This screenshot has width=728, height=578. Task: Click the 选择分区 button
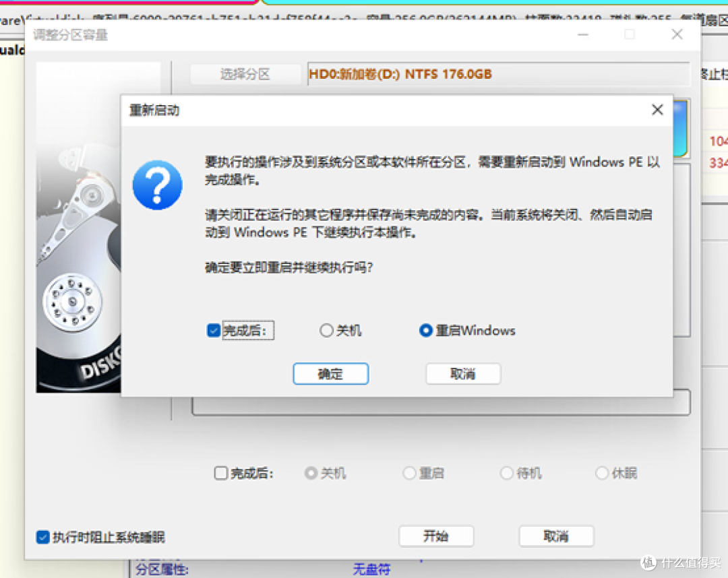pyautogui.click(x=245, y=74)
